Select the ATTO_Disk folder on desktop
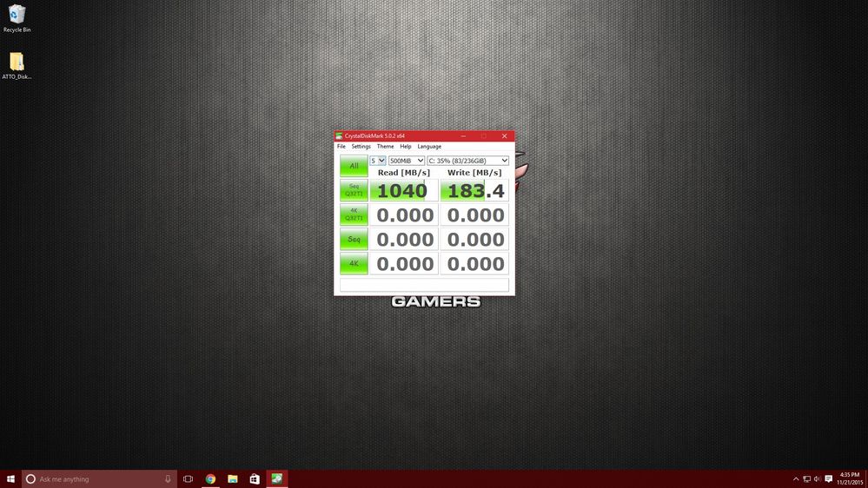The image size is (868, 488). [x=17, y=66]
